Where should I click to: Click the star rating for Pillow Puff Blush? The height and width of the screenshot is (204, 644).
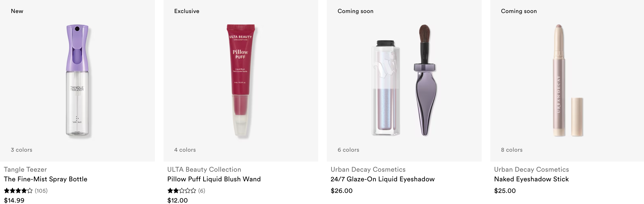coord(182,191)
